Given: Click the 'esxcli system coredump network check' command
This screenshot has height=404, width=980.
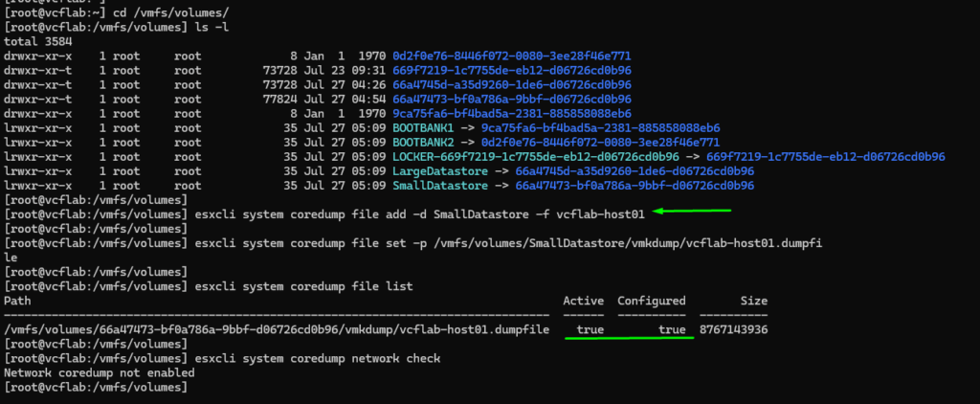Looking at the screenshot, I should 318,358.
